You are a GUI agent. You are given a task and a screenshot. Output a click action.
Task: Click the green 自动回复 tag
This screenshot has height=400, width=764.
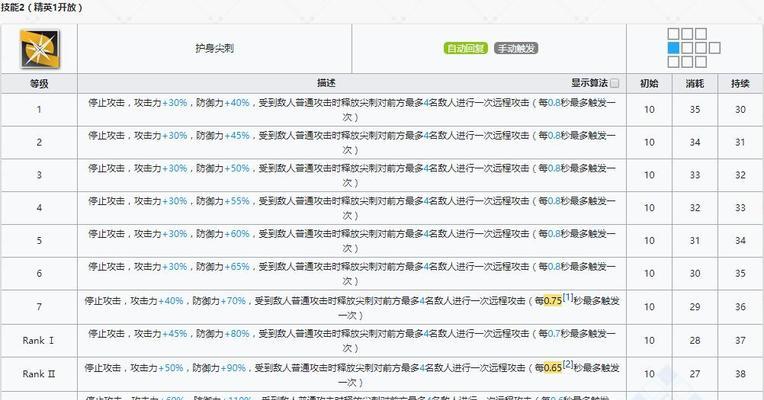(x=466, y=48)
